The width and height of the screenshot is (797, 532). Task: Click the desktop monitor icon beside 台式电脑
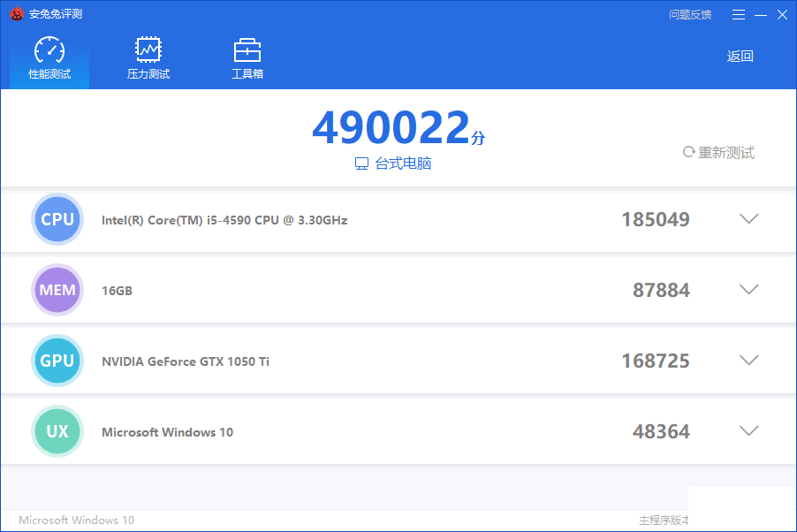(x=361, y=163)
